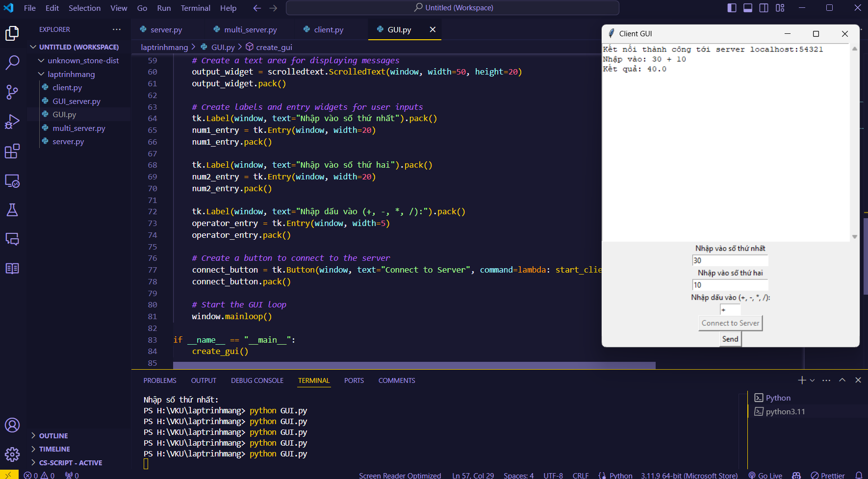Open the File menu
This screenshot has width=868, height=479.
pyautogui.click(x=29, y=8)
